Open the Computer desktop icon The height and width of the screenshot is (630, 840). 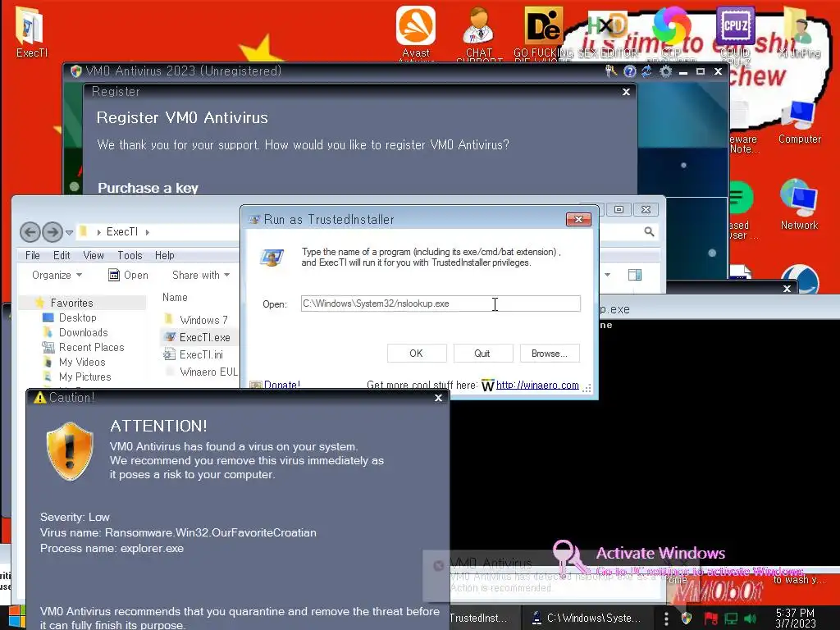coord(799,123)
